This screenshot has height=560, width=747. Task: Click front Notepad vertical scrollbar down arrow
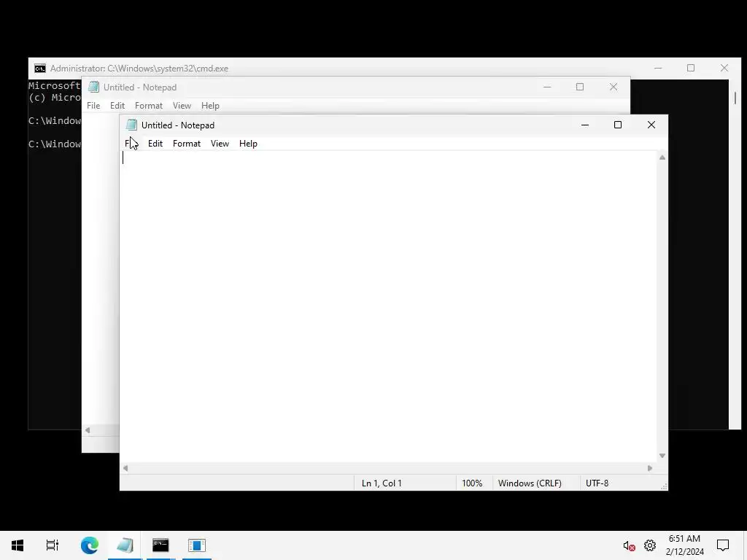[662, 456]
